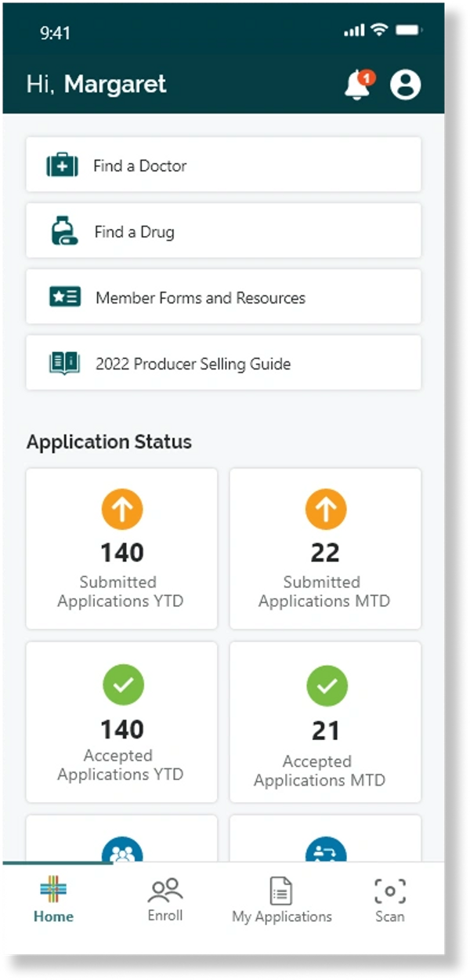Switch to the Enroll tab
Screen dimensions: 470x980
pyautogui.click(x=165, y=902)
